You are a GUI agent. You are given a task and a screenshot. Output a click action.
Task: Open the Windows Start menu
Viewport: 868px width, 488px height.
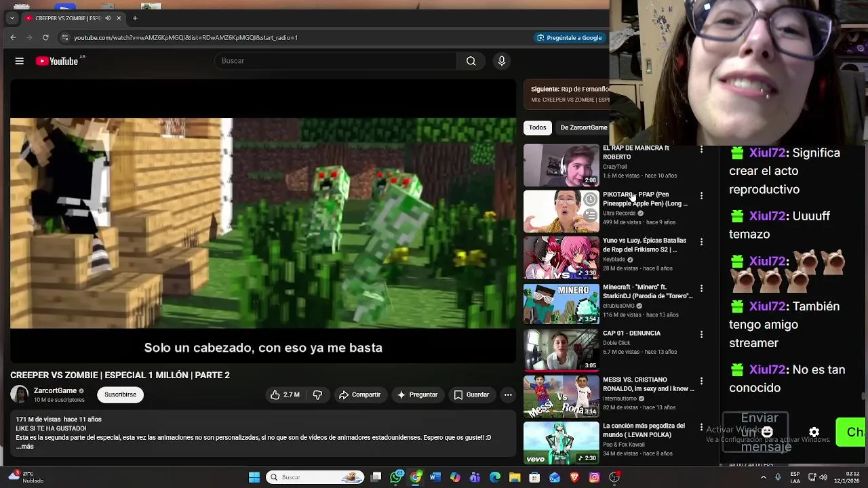point(254,477)
